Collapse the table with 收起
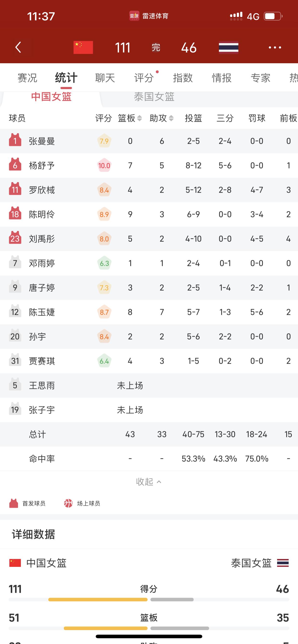298x644 pixels. pos(149,482)
